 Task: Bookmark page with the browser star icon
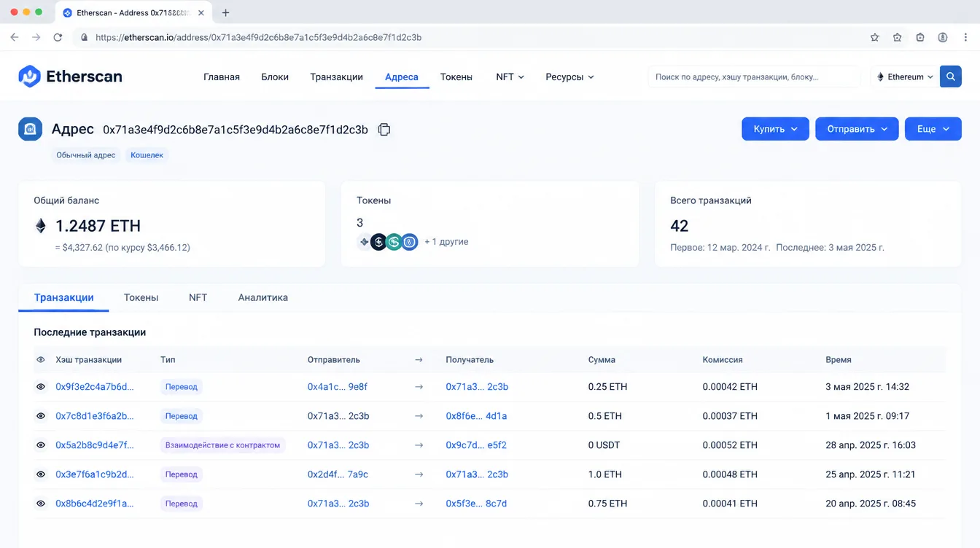point(875,37)
